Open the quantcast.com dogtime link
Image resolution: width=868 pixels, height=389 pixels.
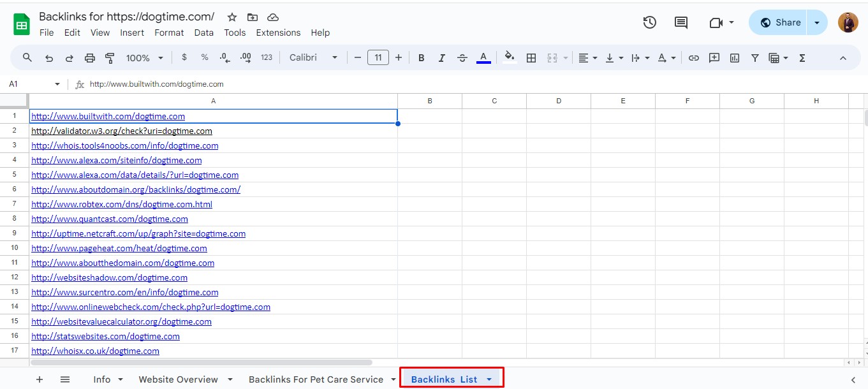pyautogui.click(x=110, y=219)
